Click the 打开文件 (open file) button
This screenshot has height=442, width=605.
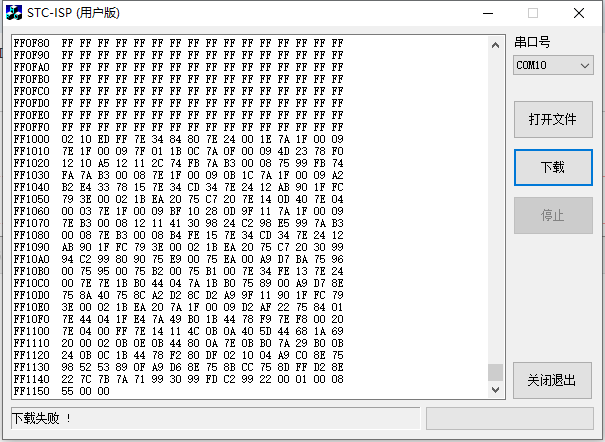point(553,119)
